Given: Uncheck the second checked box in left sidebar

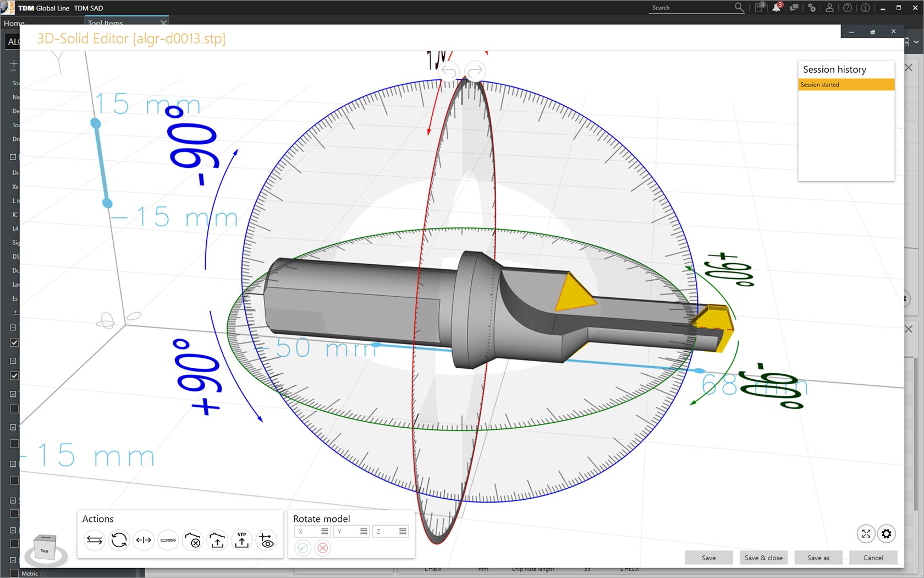Looking at the screenshot, I should point(14,375).
